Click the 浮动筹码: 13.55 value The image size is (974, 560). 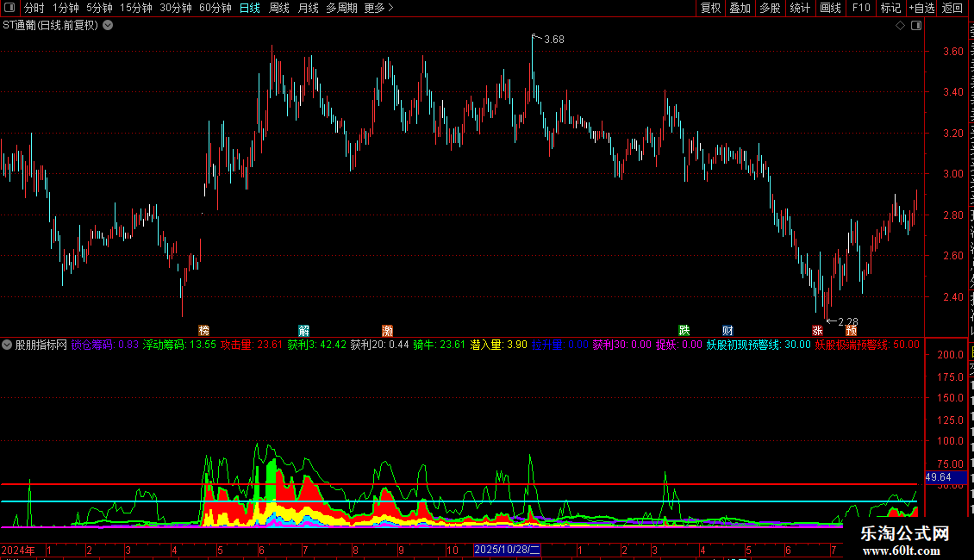[x=179, y=345]
